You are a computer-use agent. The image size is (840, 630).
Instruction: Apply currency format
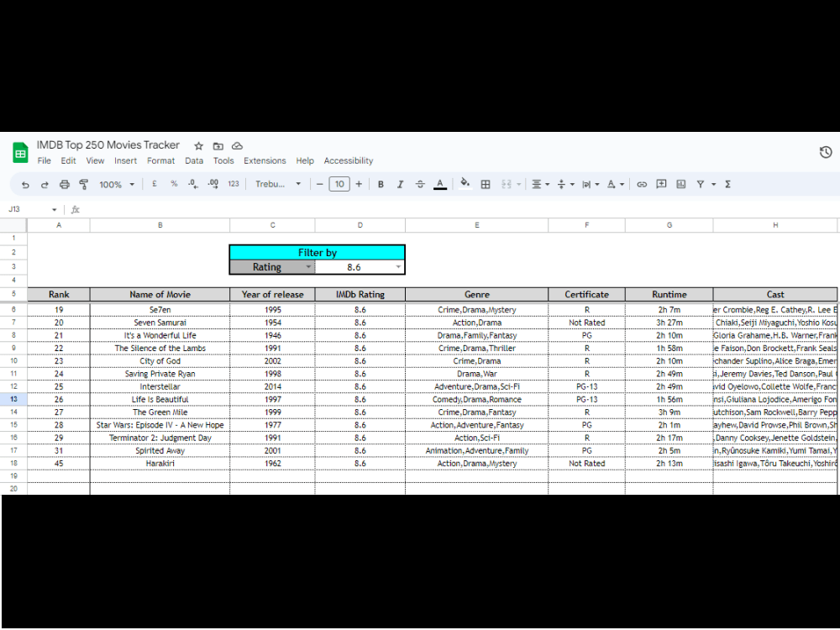(155, 184)
